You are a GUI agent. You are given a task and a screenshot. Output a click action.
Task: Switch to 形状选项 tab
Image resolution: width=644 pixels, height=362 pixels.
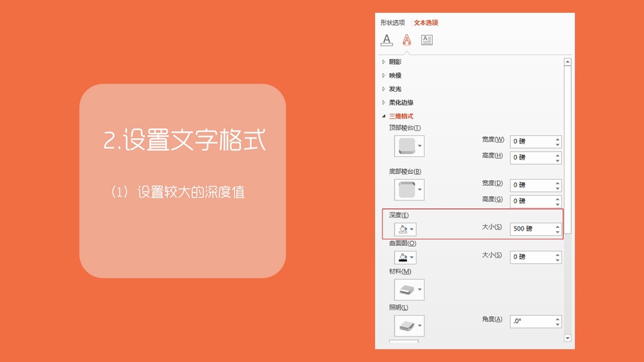pyautogui.click(x=392, y=23)
